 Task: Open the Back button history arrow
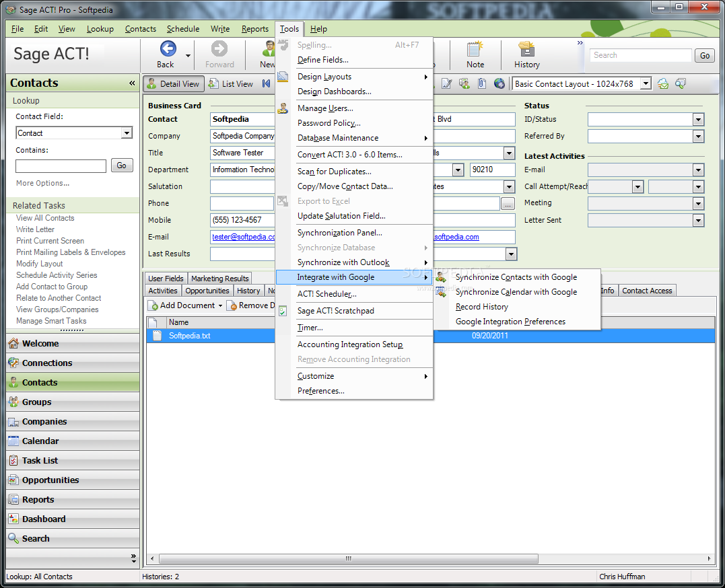(188, 55)
